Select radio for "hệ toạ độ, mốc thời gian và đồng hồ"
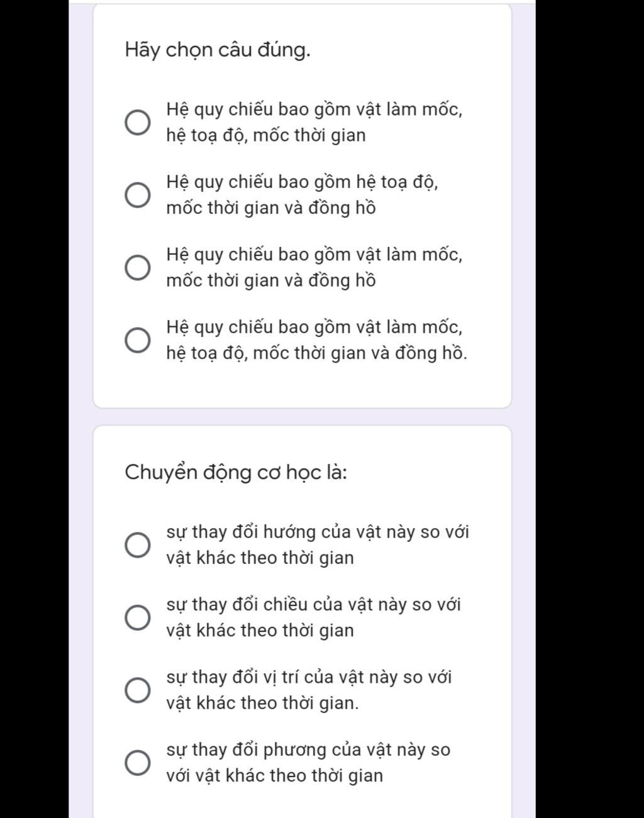Viewport: 644px width, 818px height. (x=138, y=195)
